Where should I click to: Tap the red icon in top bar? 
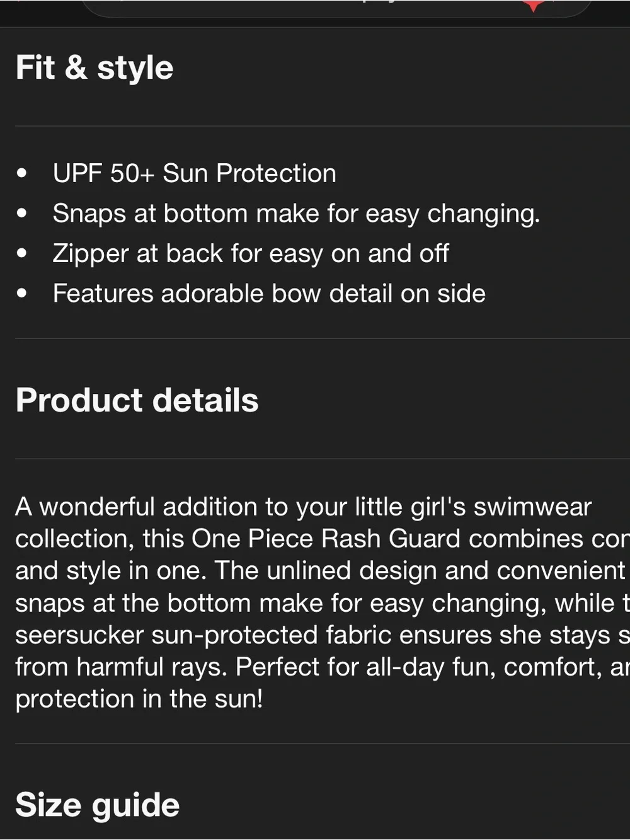pyautogui.click(x=534, y=5)
